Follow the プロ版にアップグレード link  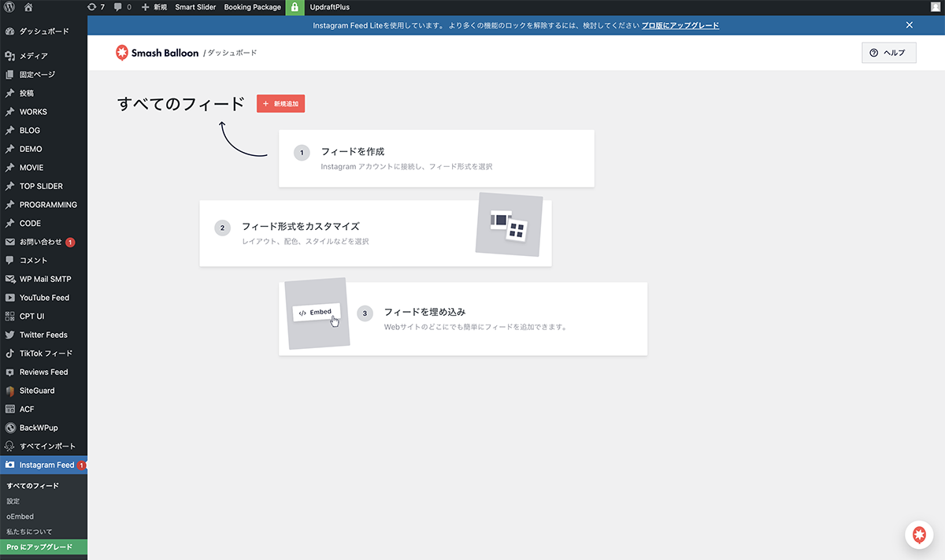tap(680, 25)
